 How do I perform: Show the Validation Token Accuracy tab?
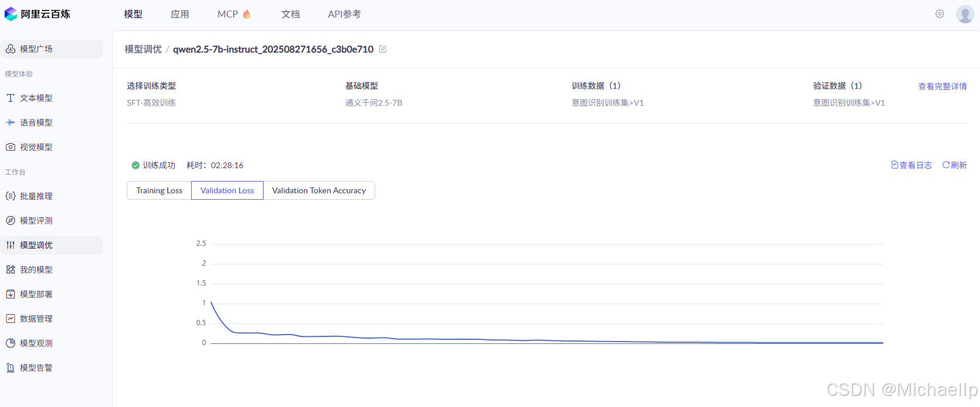point(319,190)
